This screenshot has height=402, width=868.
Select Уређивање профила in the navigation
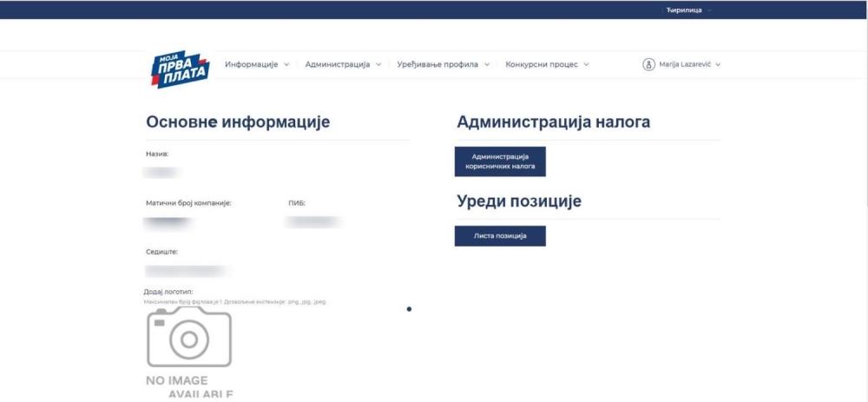click(x=437, y=64)
